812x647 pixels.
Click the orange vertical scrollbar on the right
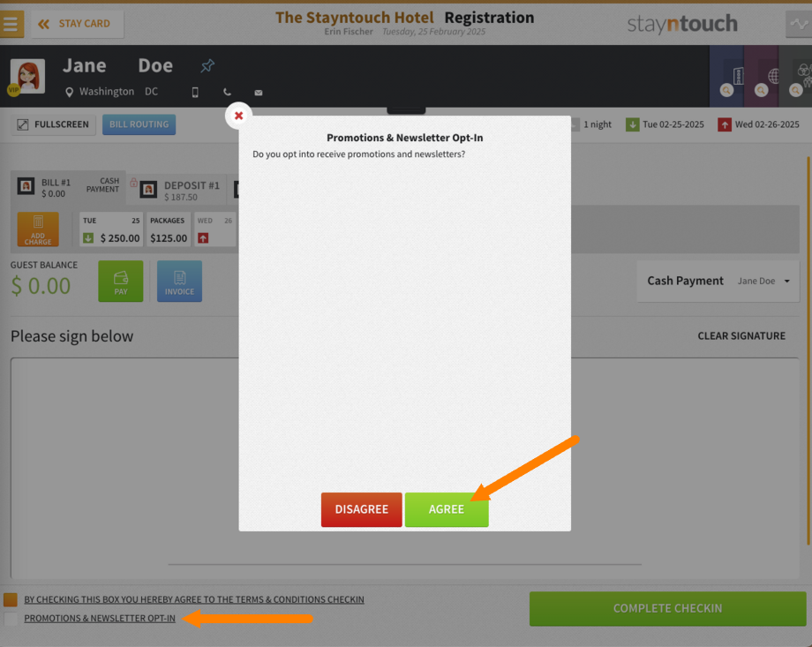click(x=808, y=350)
